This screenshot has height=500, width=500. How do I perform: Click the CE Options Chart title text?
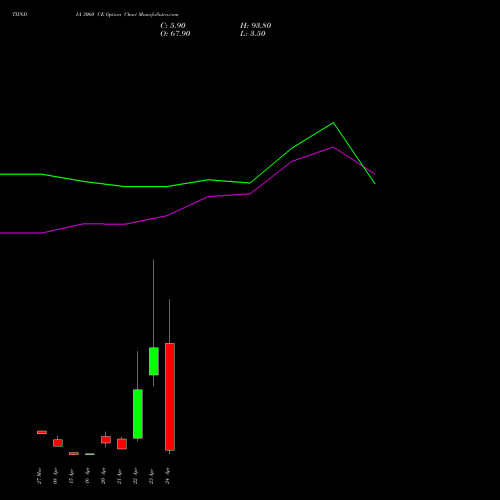(x=127, y=14)
